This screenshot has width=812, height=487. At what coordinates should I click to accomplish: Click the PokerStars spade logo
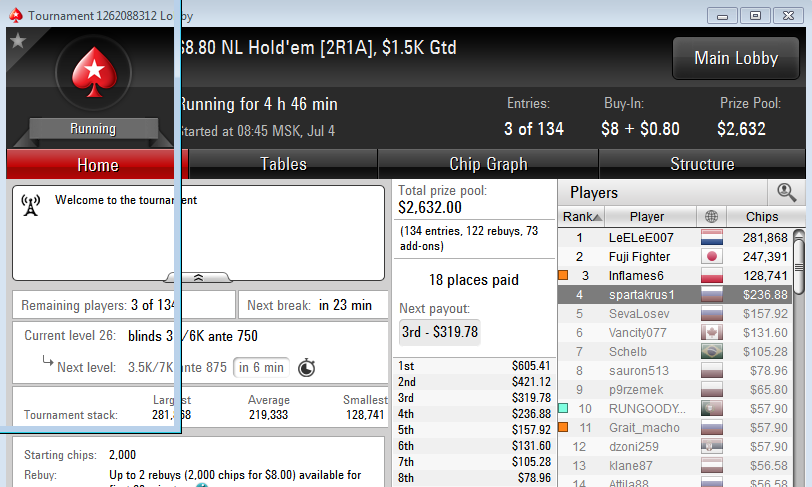(x=94, y=72)
